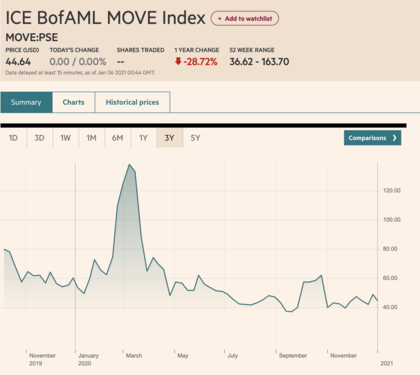Select the 3Y time range
This screenshot has height=375, width=420.
(x=169, y=138)
